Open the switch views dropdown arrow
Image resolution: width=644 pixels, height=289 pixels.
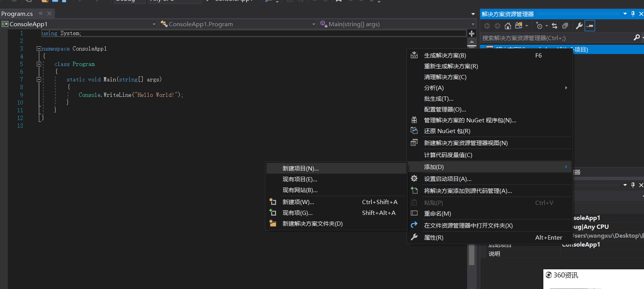(x=527, y=26)
